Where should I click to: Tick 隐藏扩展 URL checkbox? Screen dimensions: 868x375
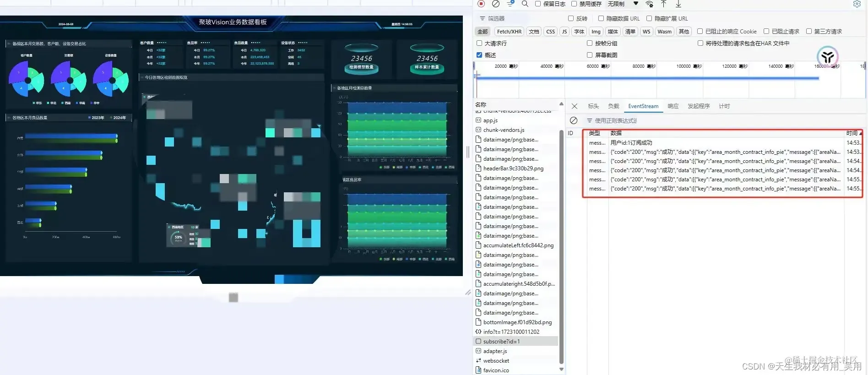point(649,18)
